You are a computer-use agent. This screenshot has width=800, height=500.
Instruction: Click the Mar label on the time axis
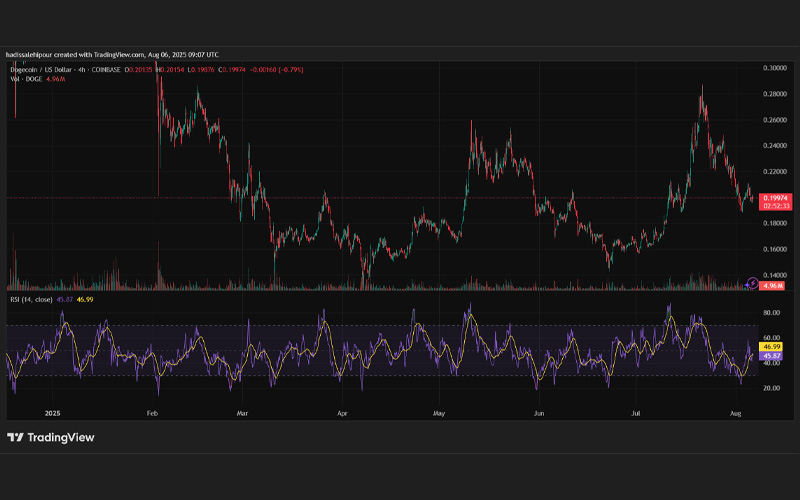(x=242, y=413)
